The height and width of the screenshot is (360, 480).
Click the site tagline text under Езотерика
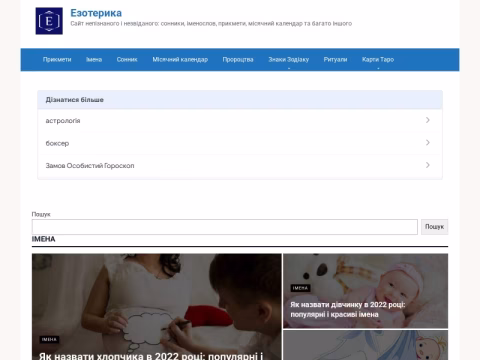[211, 24]
